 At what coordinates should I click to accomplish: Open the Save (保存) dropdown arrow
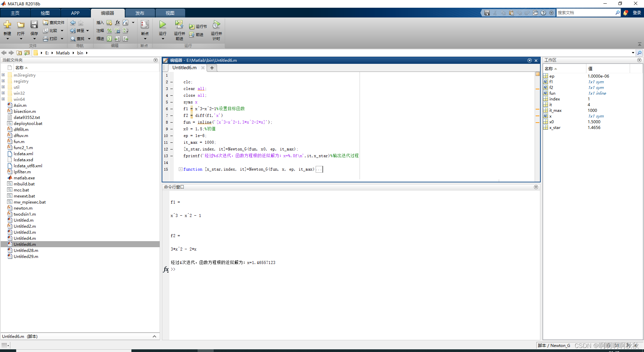[x=34, y=39]
